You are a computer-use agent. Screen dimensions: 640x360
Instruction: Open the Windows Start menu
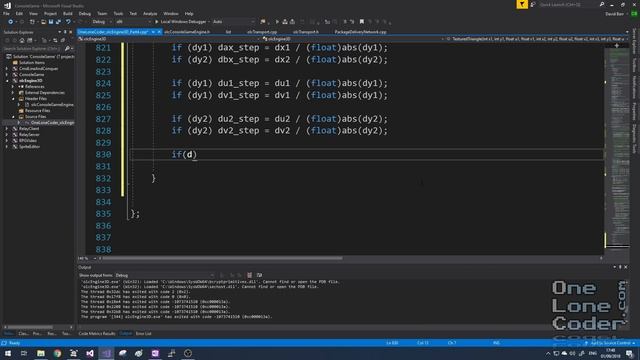[x=8, y=353]
